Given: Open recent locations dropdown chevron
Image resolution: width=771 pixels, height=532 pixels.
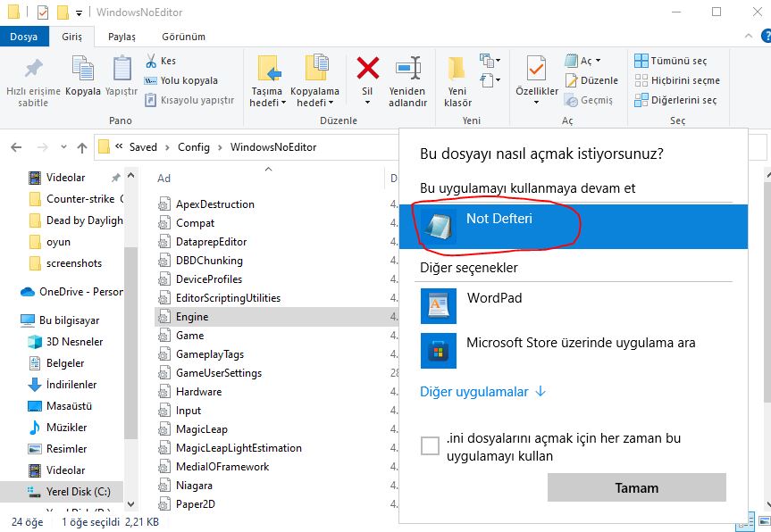Looking at the screenshot, I should [x=63, y=147].
